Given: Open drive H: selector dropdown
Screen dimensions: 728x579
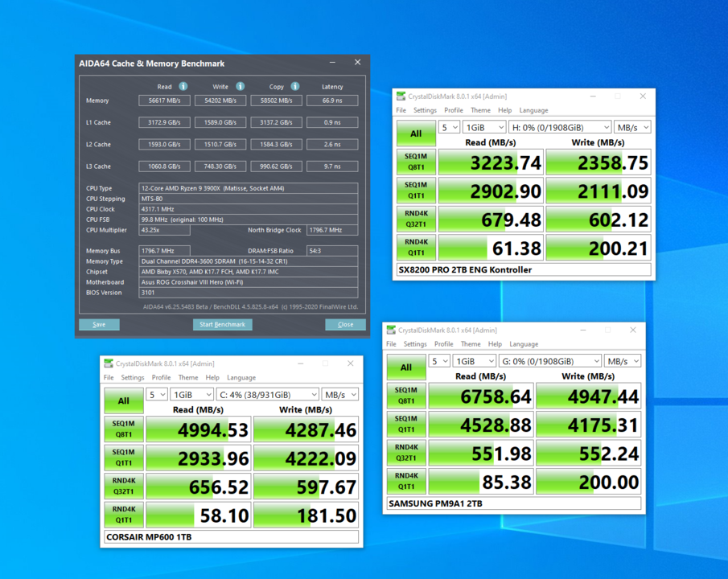Looking at the screenshot, I should tap(560, 127).
